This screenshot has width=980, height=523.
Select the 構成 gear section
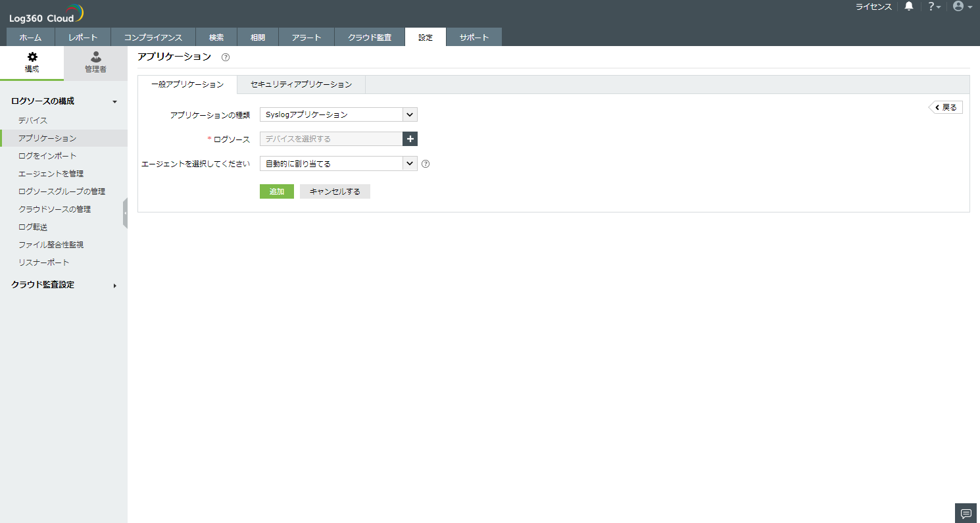click(x=32, y=62)
